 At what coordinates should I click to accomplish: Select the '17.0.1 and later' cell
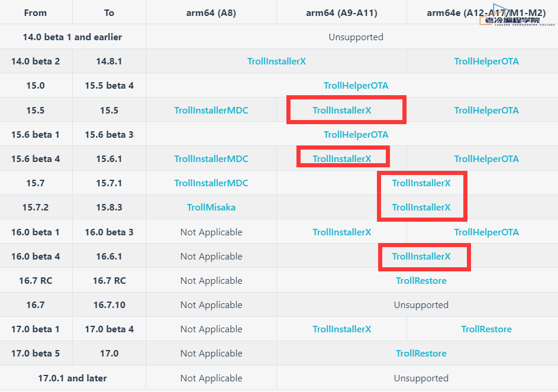pyautogui.click(x=72, y=378)
